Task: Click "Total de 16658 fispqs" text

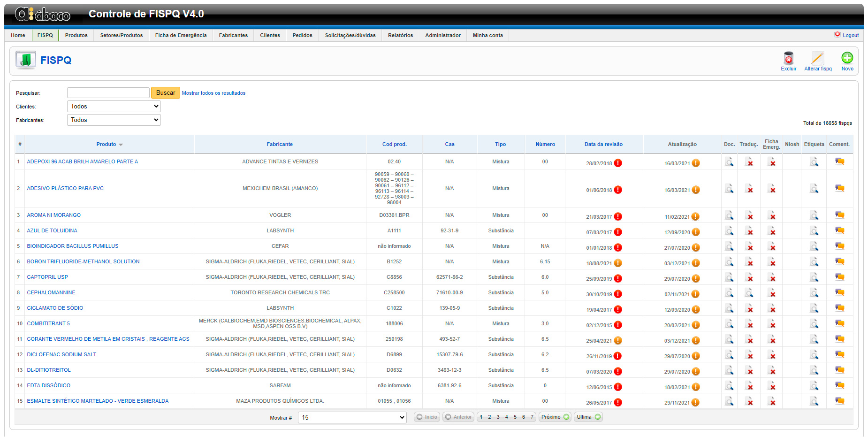Action: (x=827, y=123)
